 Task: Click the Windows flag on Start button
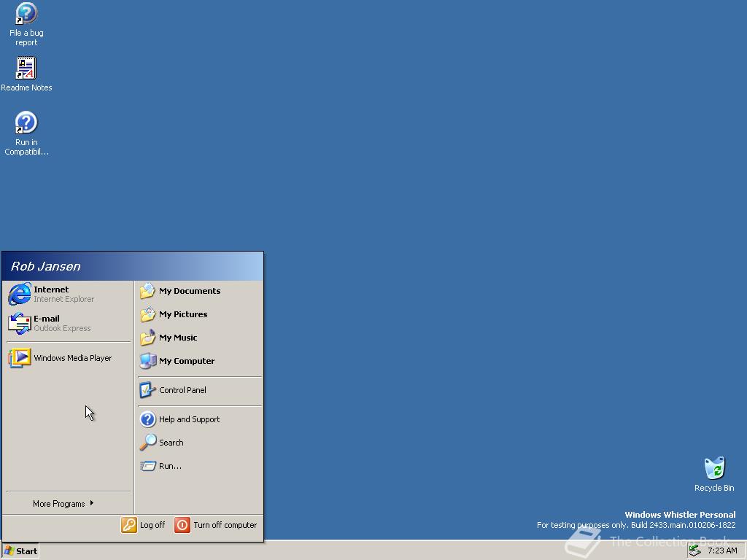coord(9,551)
